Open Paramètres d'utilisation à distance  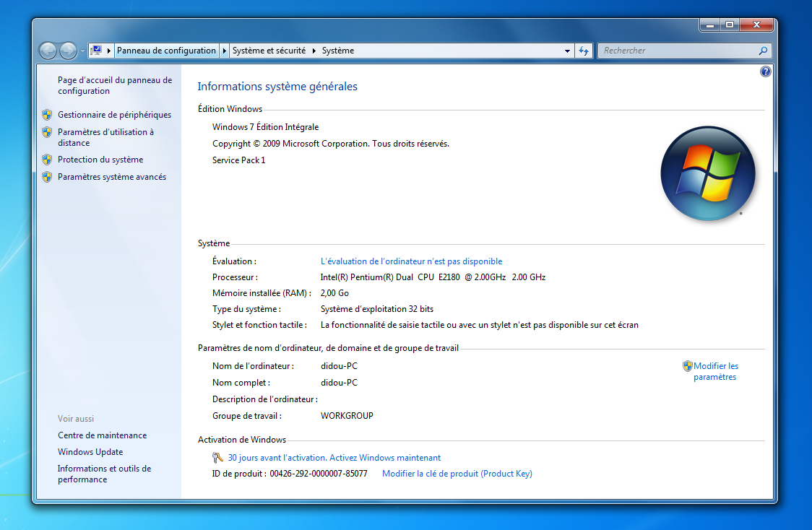click(105, 137)
